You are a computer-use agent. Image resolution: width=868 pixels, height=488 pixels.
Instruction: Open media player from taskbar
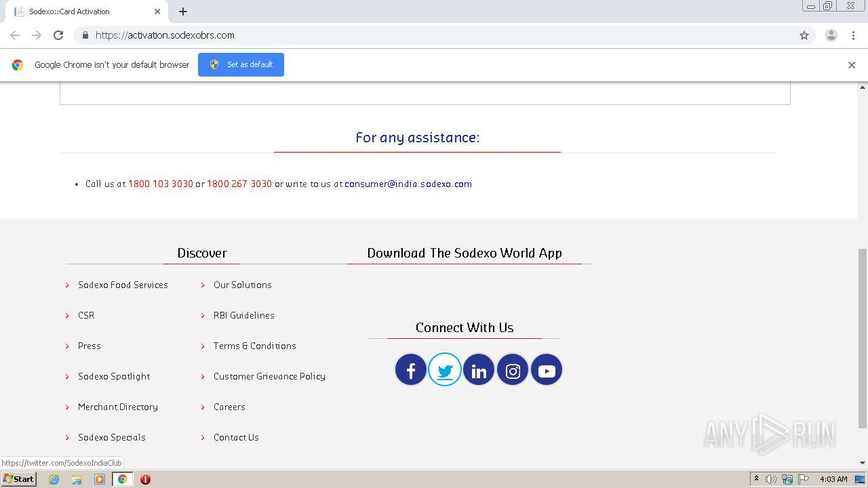pos(100,479)
